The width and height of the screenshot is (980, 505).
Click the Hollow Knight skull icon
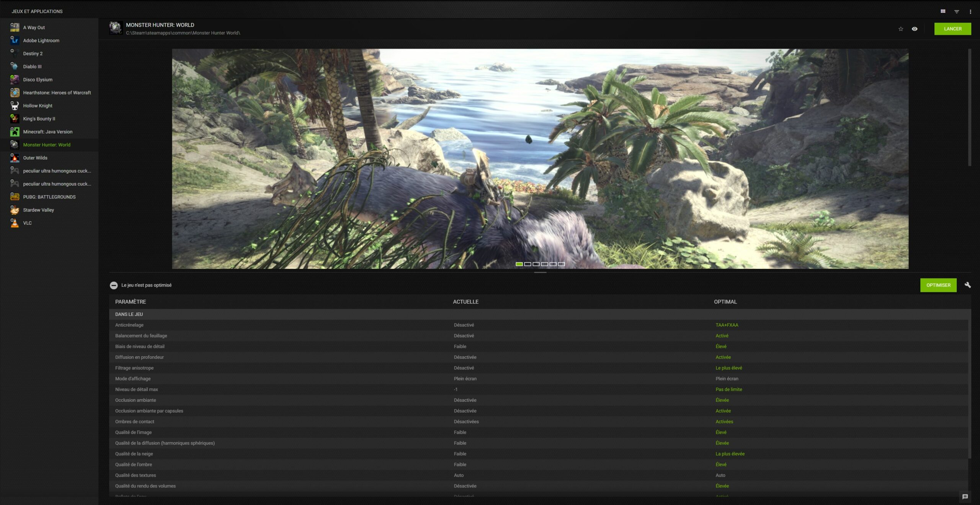click(15, 105)
